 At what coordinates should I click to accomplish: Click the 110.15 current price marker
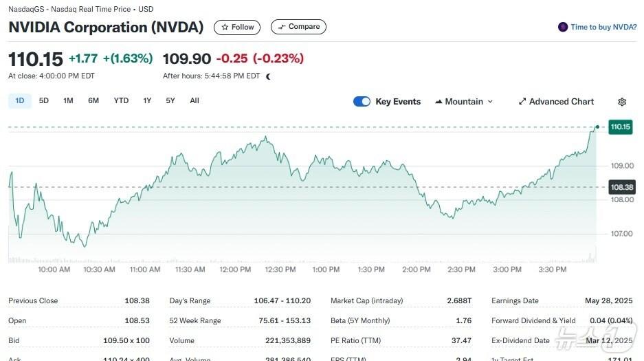point(620,127)
